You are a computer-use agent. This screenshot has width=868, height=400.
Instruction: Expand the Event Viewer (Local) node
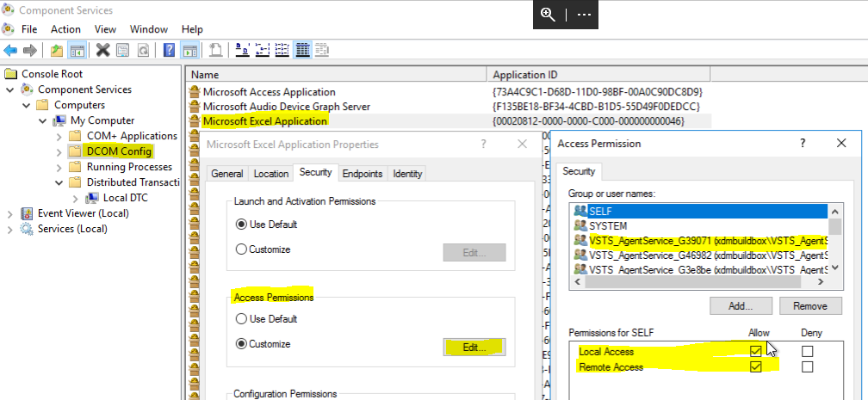coord(10,213)
